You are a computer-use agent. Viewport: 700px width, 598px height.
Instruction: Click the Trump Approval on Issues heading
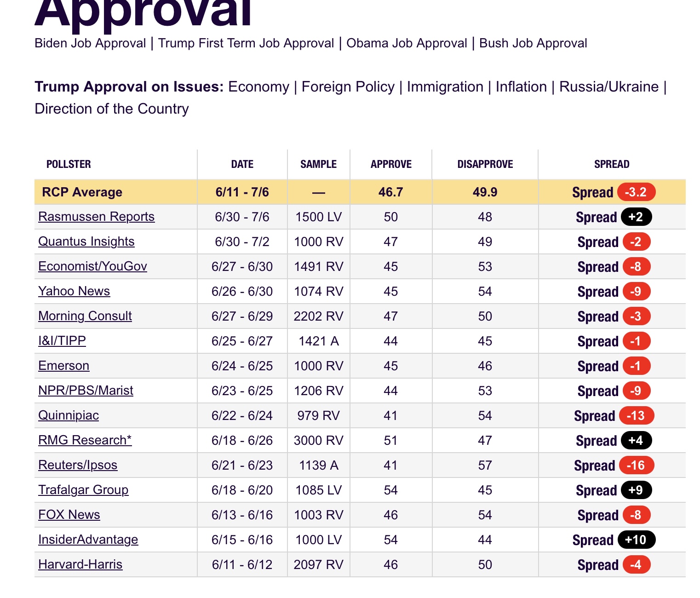click(x=129, y=87)
